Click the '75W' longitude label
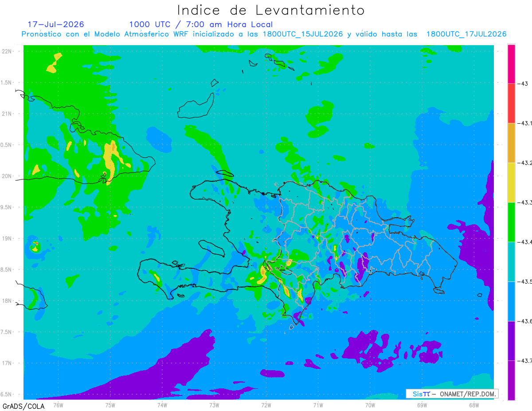Screen dimensions: 532x411 coord(110,405)
